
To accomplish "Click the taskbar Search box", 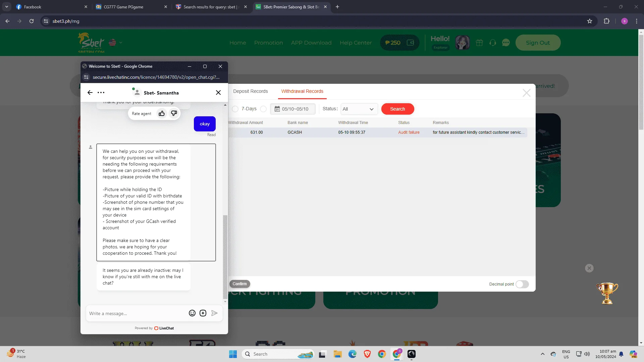I will pyautogui.click(x=278, y=354).
